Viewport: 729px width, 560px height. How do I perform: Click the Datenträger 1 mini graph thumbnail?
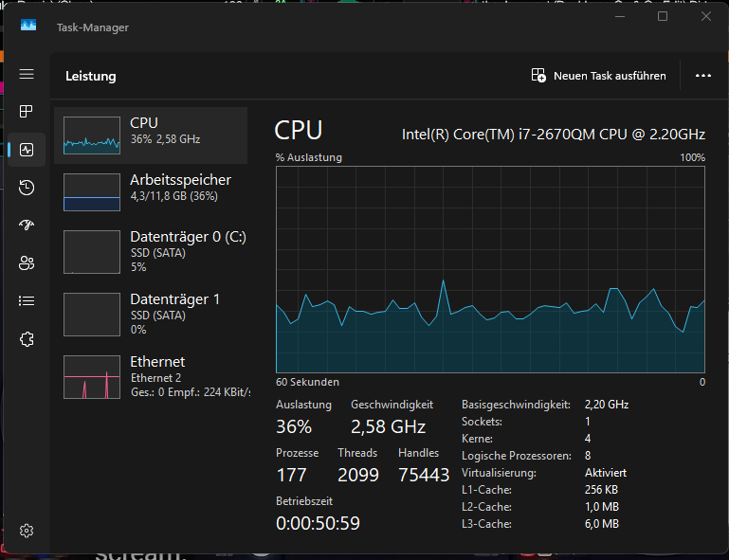92,315
